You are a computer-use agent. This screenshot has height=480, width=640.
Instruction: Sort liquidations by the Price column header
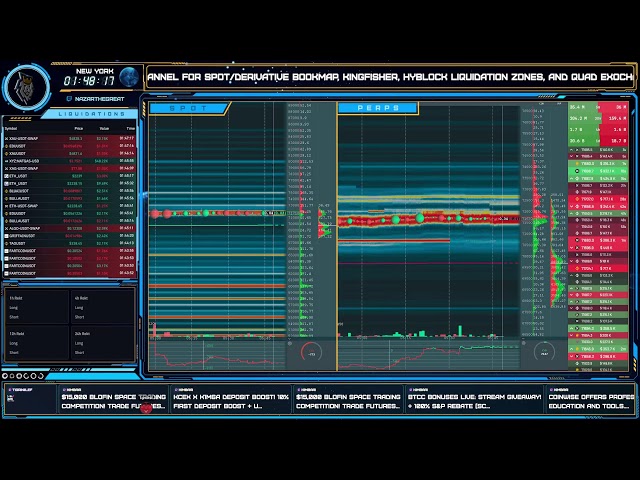point(76,128)
